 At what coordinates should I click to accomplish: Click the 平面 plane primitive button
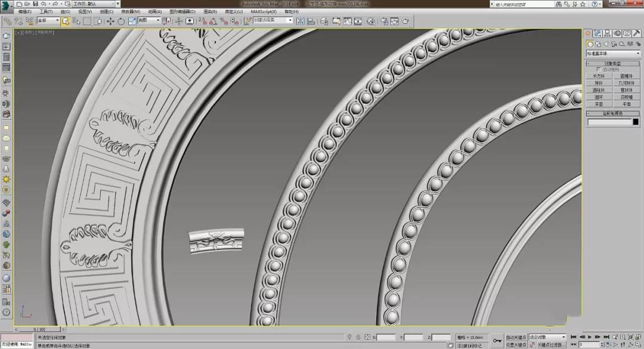click(626, 104)
